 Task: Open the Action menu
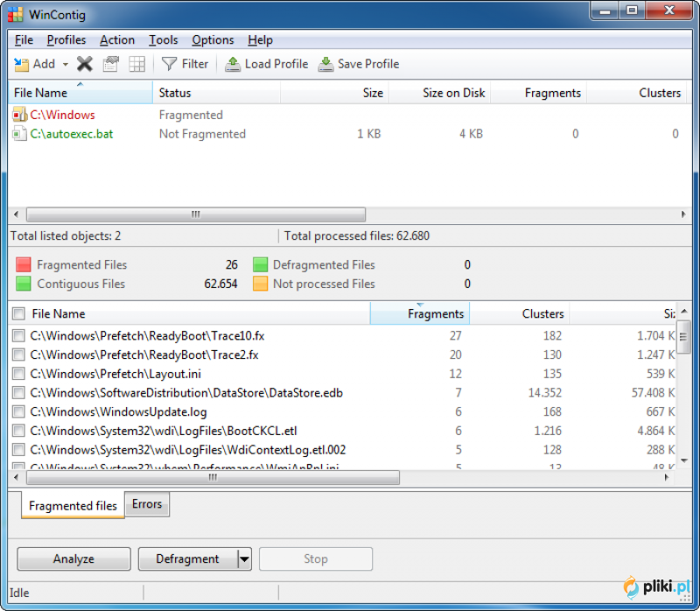pos(117,40)
